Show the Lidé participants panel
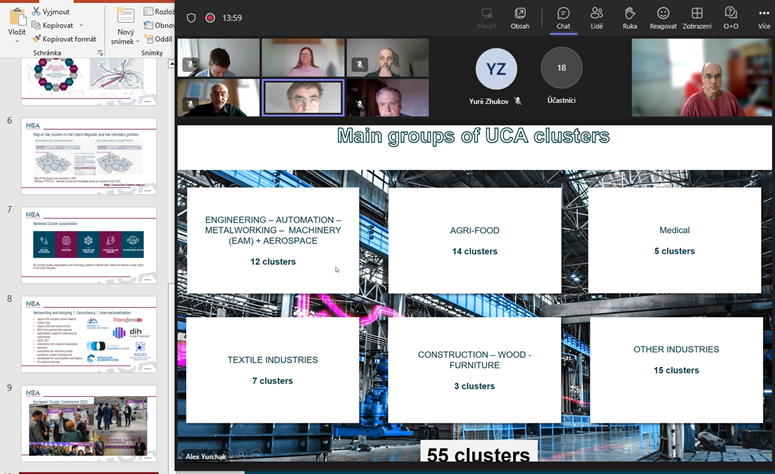This screenshot has width=775, height=474. [x=597, y=18]
